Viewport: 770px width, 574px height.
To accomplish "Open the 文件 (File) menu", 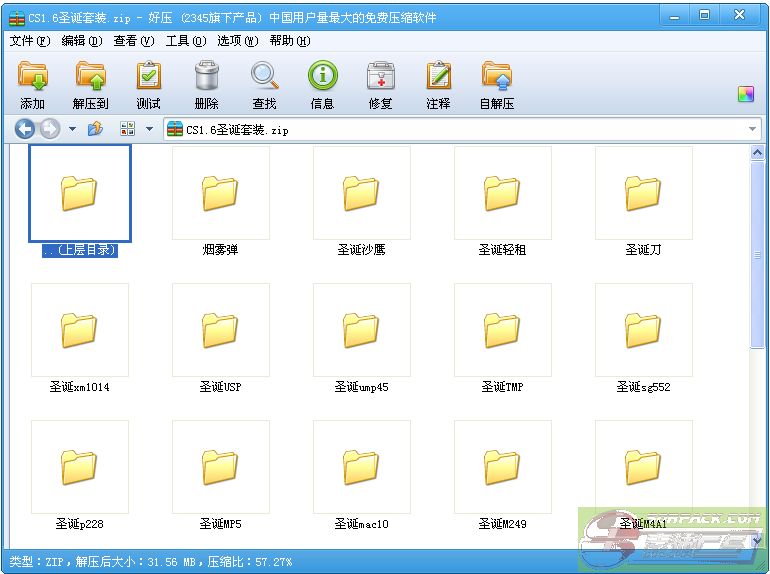I will tap(29, 41).
